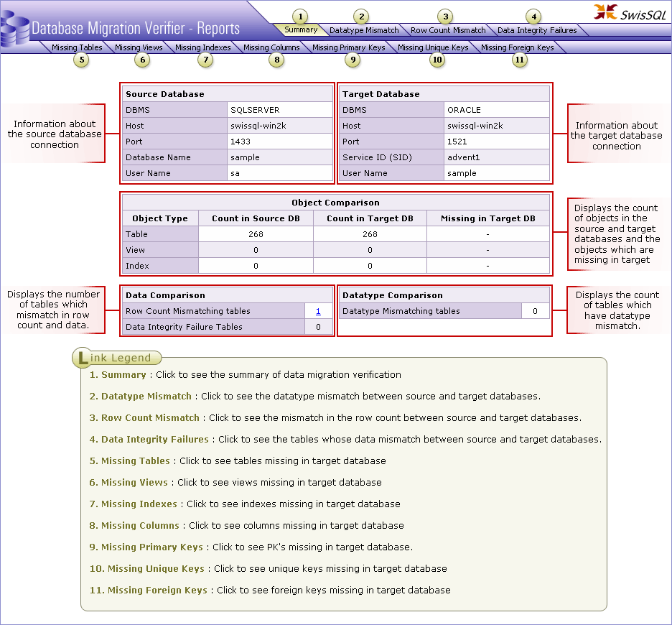Click the row count mismatch link '1'
The image size is (672, 625).
pyautogui.click(x=318, y=311)
